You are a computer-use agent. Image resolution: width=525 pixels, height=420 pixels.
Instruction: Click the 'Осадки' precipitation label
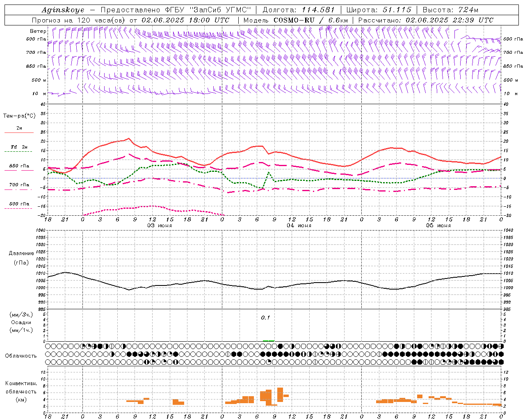(x=21, y=322)
